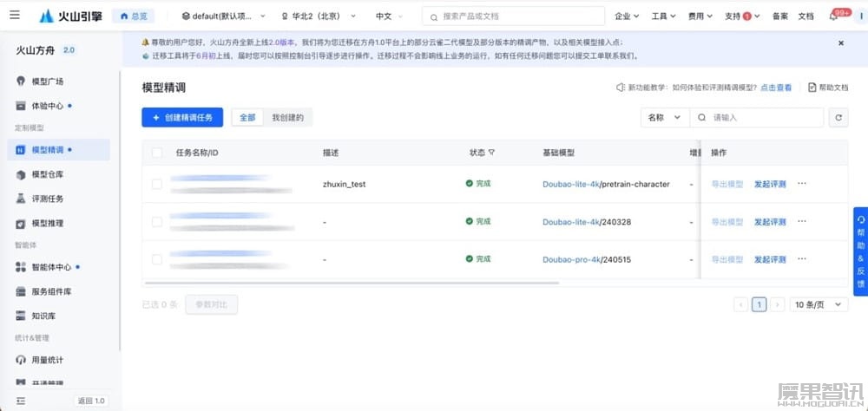Focus the 搜索产品或文档 search field
Viewport: 868px width, 411px height.
513,16
